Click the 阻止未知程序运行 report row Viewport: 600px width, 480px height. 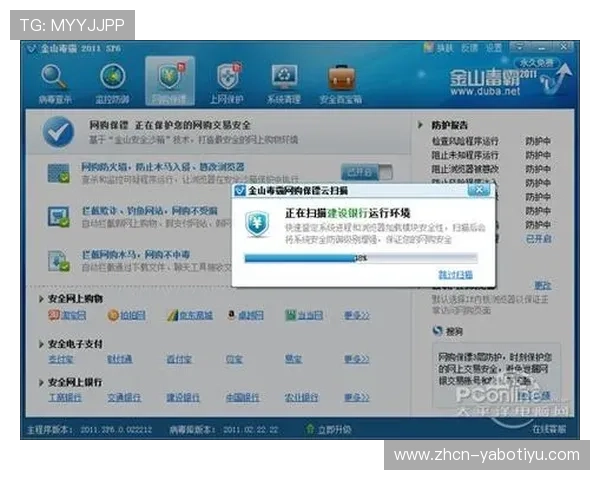491,155
